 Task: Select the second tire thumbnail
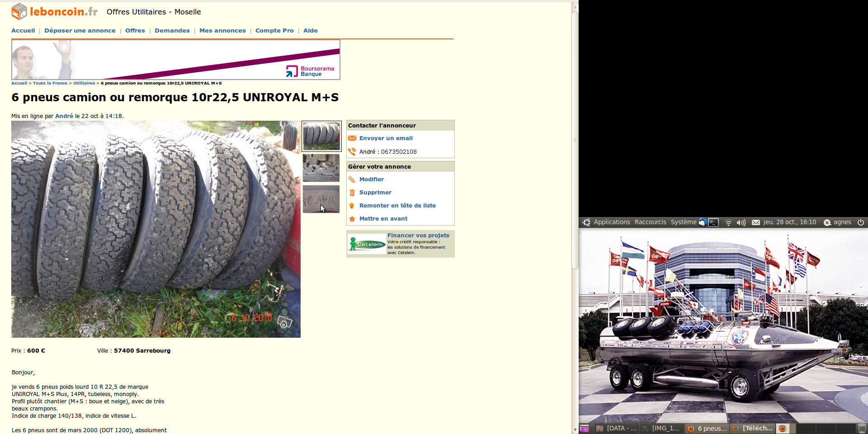[x=321, y=168]
